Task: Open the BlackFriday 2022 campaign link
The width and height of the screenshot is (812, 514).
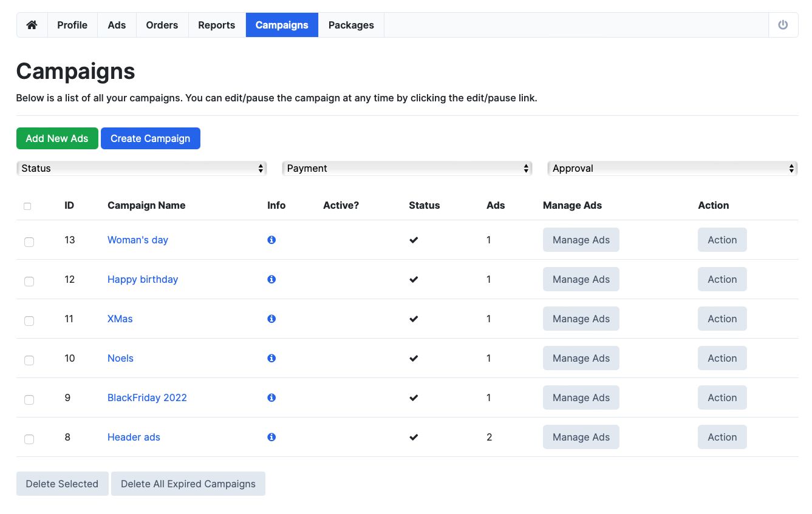Action: [x=147, y=397]
